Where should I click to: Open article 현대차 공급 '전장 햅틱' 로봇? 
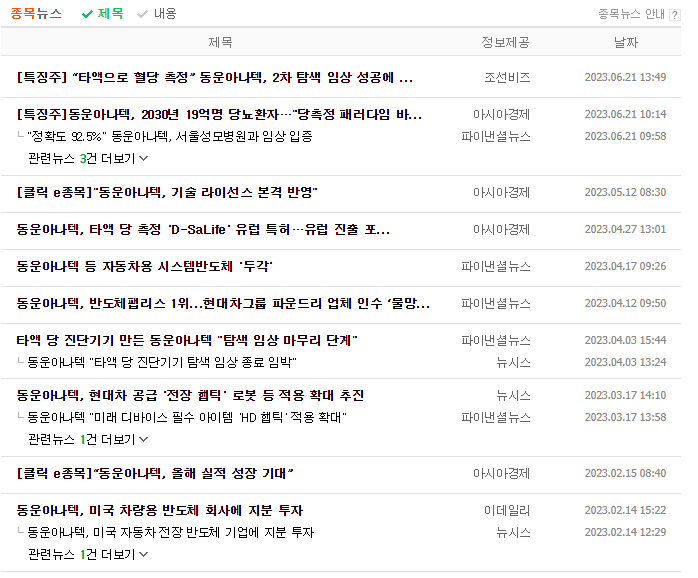(190, 395)
